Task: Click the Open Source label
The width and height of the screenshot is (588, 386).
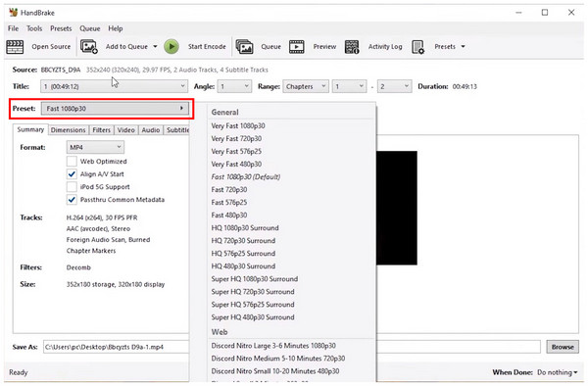Action: point(51,47)
